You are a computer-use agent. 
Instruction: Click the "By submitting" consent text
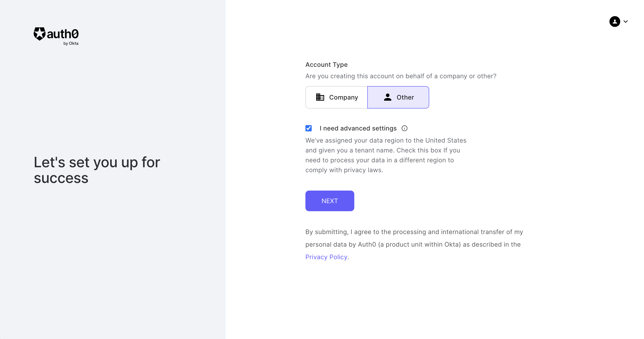tap(414, 238)
